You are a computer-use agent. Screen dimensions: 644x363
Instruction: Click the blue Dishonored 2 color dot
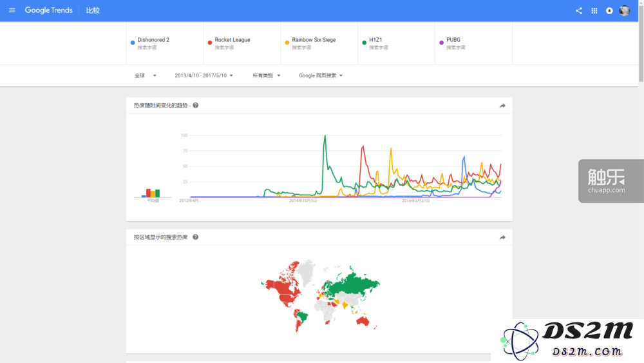click(x=133, y=43)
